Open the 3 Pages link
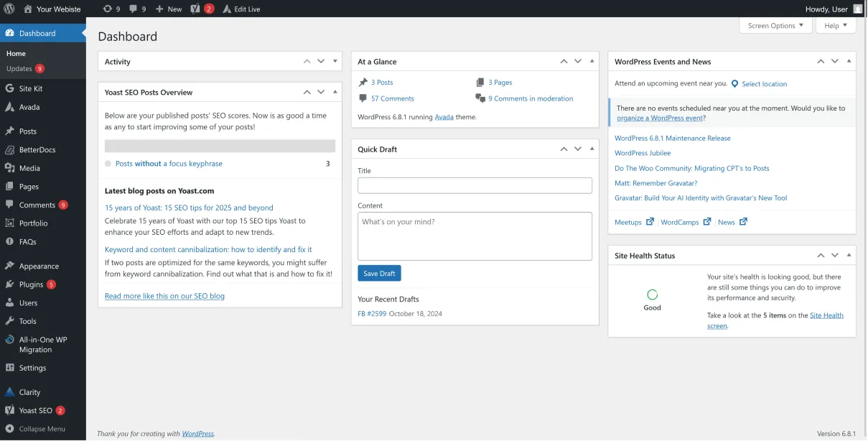This screenshot has height=441, width=868. (500, 83)
